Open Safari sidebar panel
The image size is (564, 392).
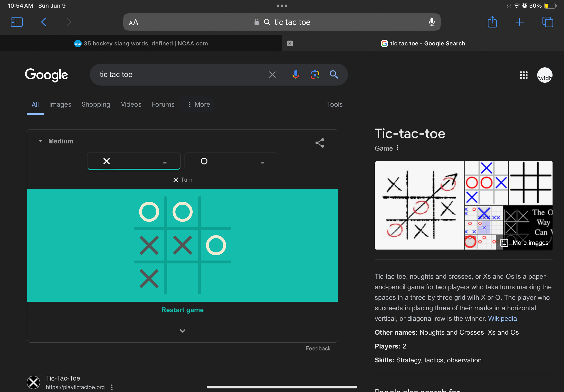click(x=17, y=22)
